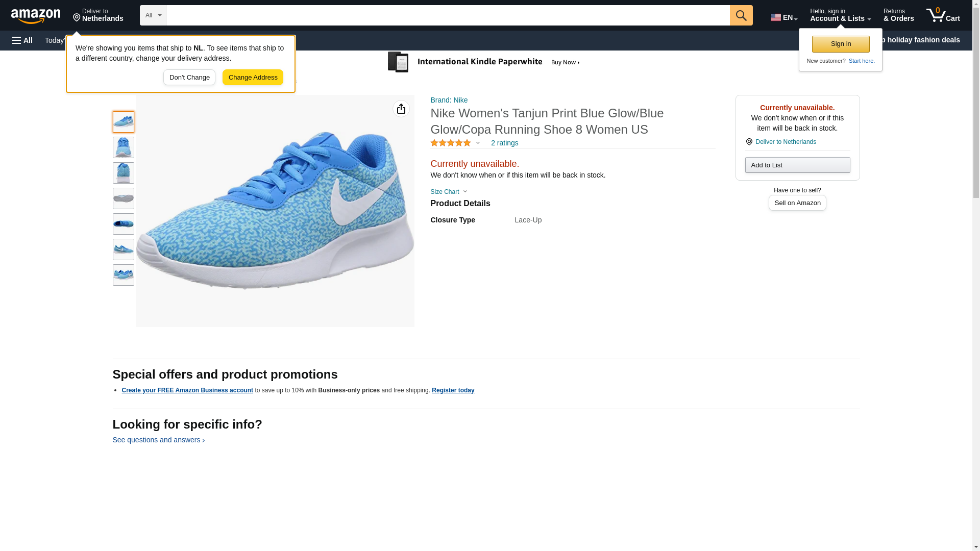Open Returns & Orders

[898, 15]
